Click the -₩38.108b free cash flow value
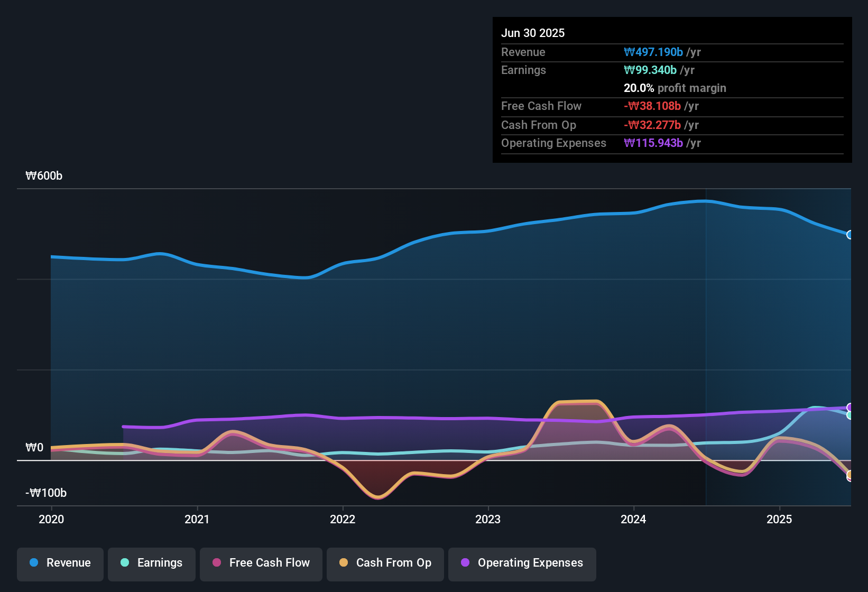The height and width of the screenshot is (592, 868). click(x=652, y=106)
